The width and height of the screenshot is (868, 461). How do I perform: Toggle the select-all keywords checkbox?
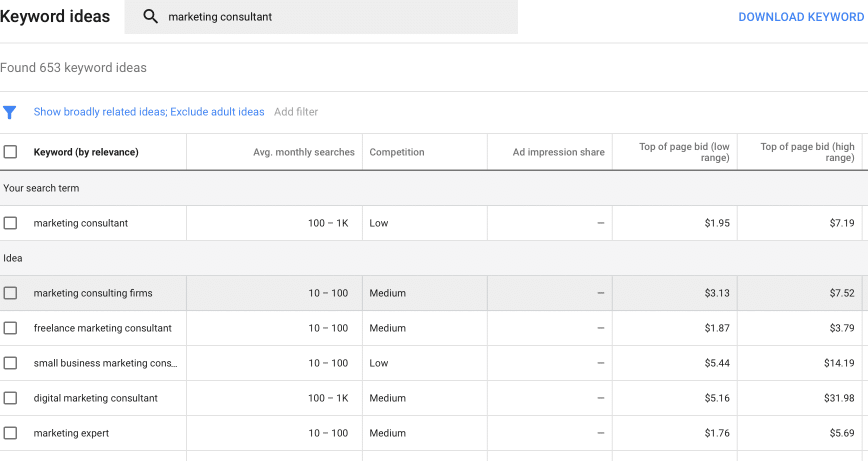coord(10,151)
